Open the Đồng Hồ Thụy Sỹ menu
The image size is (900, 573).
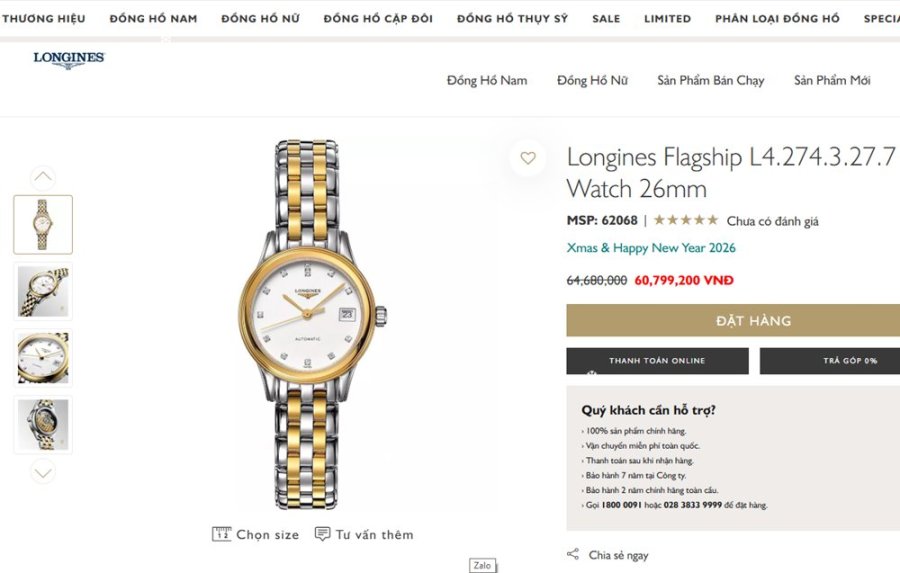coord(512,19)
